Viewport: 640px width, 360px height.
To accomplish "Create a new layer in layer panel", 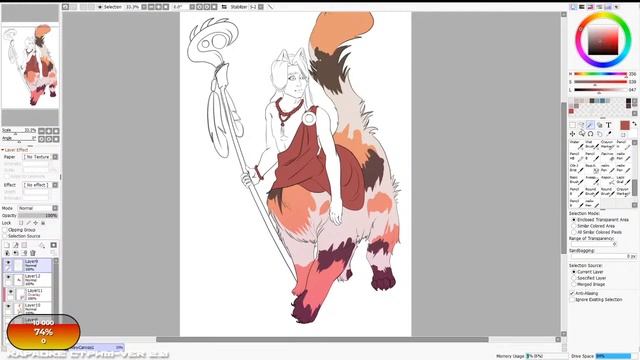I will [x=7, y=245].
